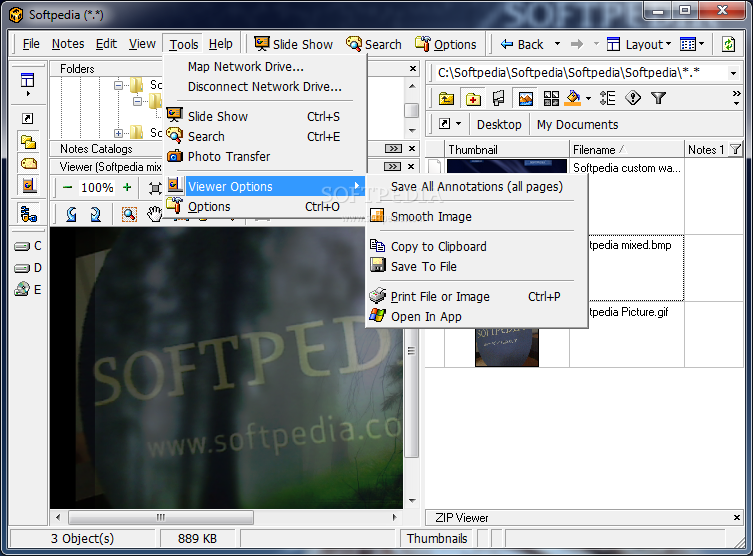Expand the Notes Catalogs panel chevron
753x556 pixels.
(393, 149)
